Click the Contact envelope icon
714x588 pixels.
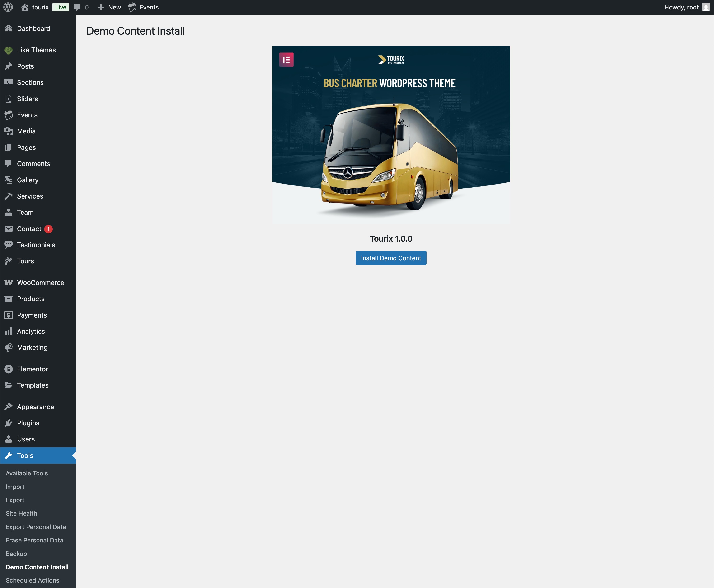(9, 229)
